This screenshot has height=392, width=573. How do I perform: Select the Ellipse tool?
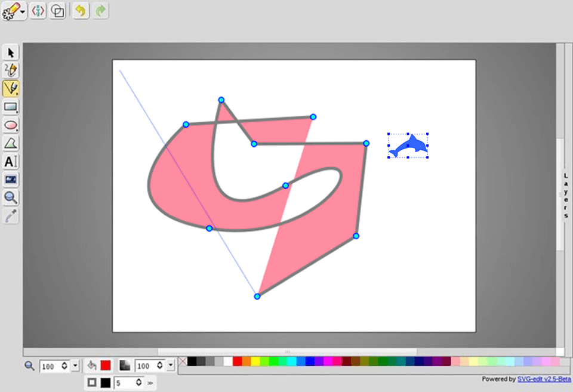[10, 125]
